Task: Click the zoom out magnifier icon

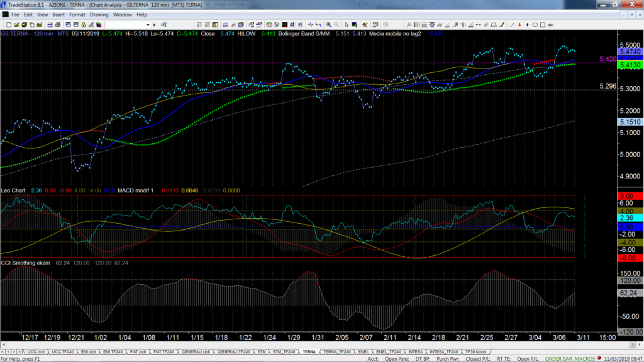Action: tap(336, 25)
